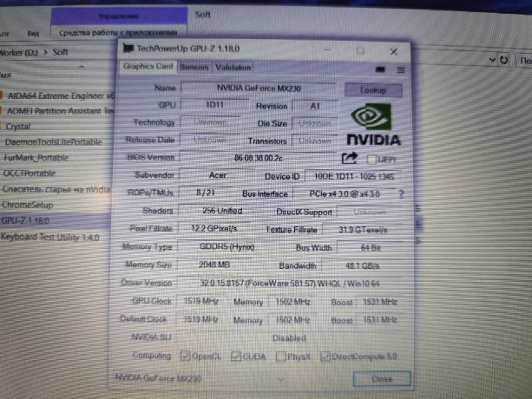The image size is (532, 399).
Task: Click Worker (D:) in the breadcrumb path
Action: [x=19, y=53]
